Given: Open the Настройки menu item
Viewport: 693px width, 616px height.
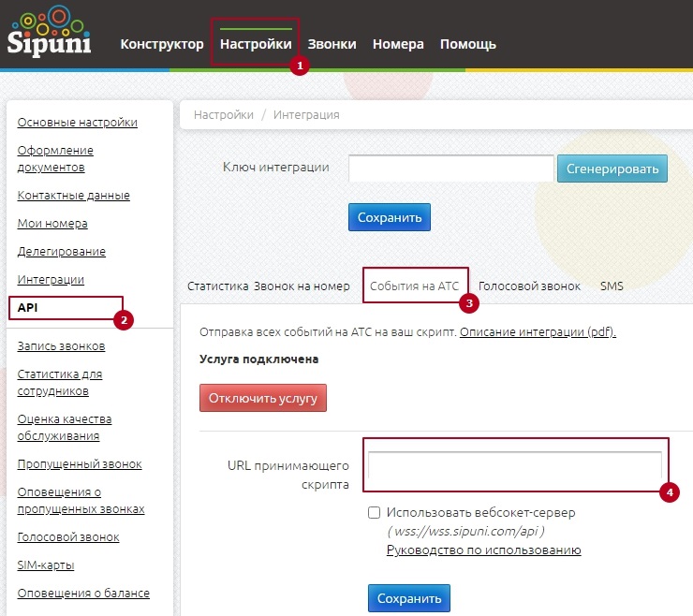Looking at the screenshot, I should click(256, 44).
